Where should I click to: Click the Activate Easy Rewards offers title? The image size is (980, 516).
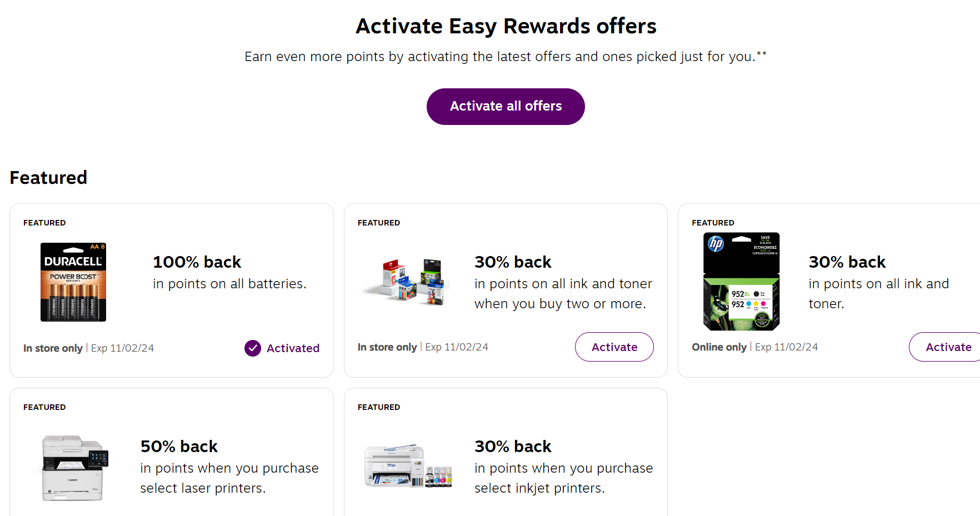tap(506, 26)
